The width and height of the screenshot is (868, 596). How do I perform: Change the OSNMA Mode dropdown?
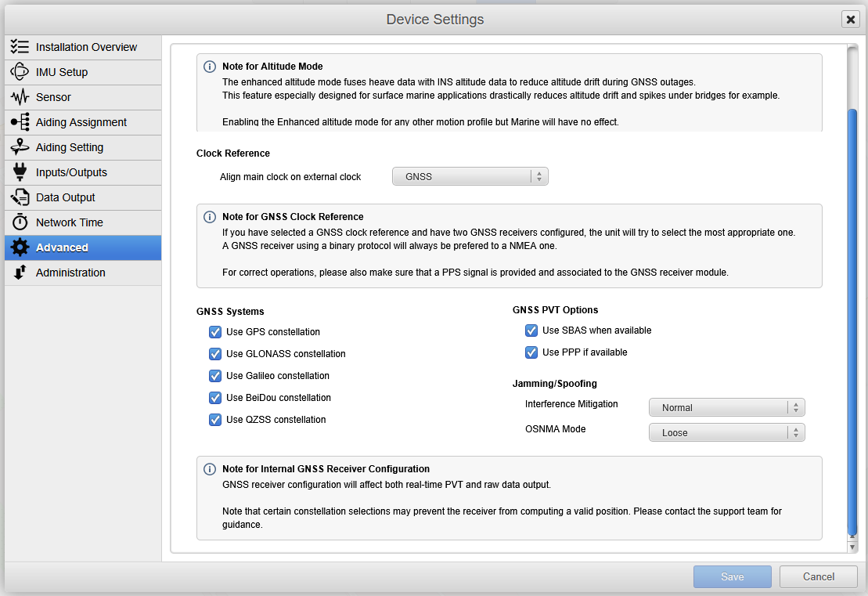click(726, 432)
